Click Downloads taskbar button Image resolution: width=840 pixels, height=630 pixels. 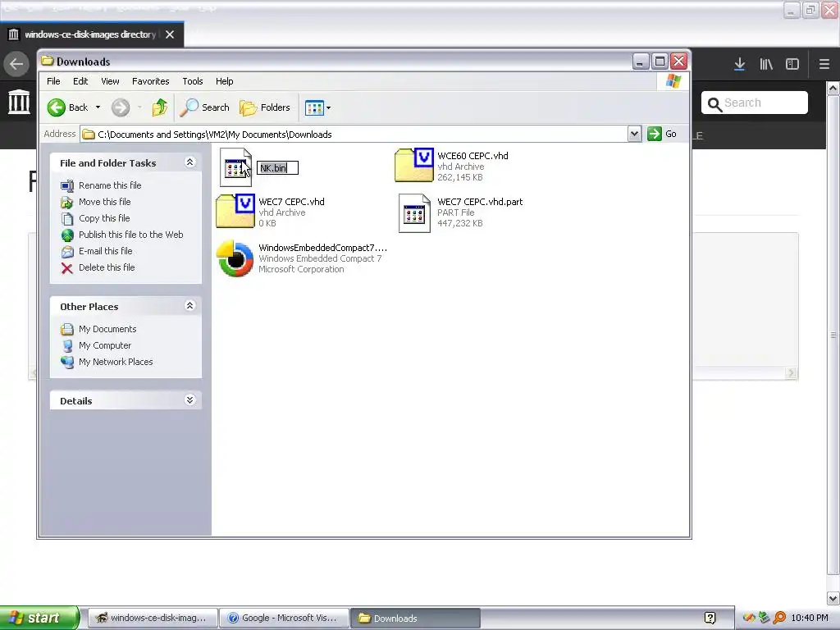tap(415, 618)
